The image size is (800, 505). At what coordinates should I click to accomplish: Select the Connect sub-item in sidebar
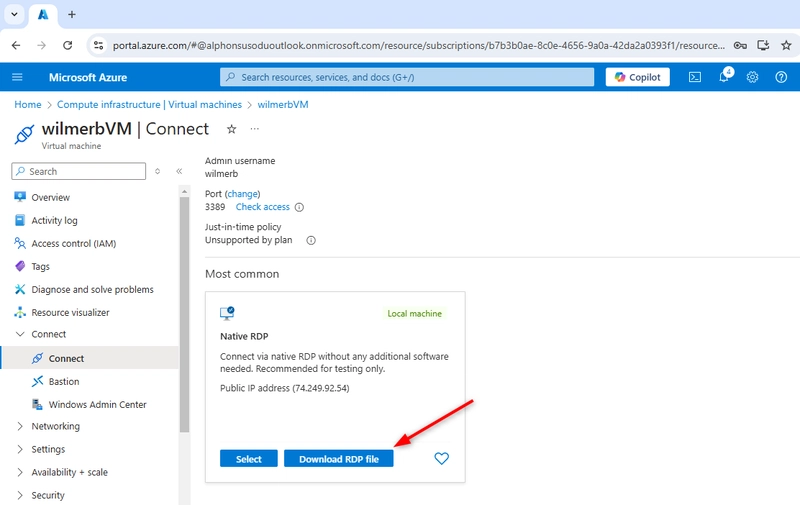90,358
